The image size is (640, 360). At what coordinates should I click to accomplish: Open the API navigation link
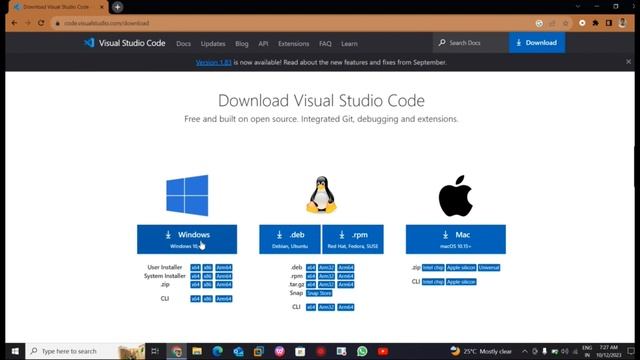(x=263, y=43)
